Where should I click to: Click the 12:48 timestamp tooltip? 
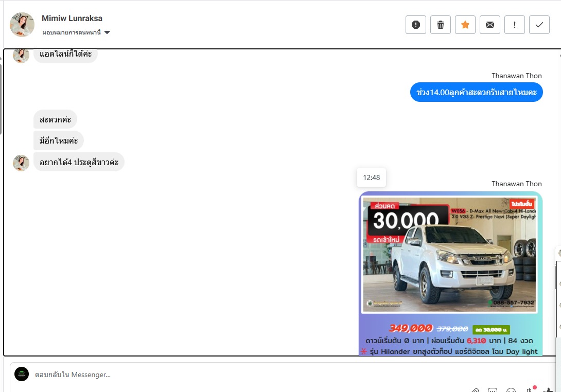point(372,177)
